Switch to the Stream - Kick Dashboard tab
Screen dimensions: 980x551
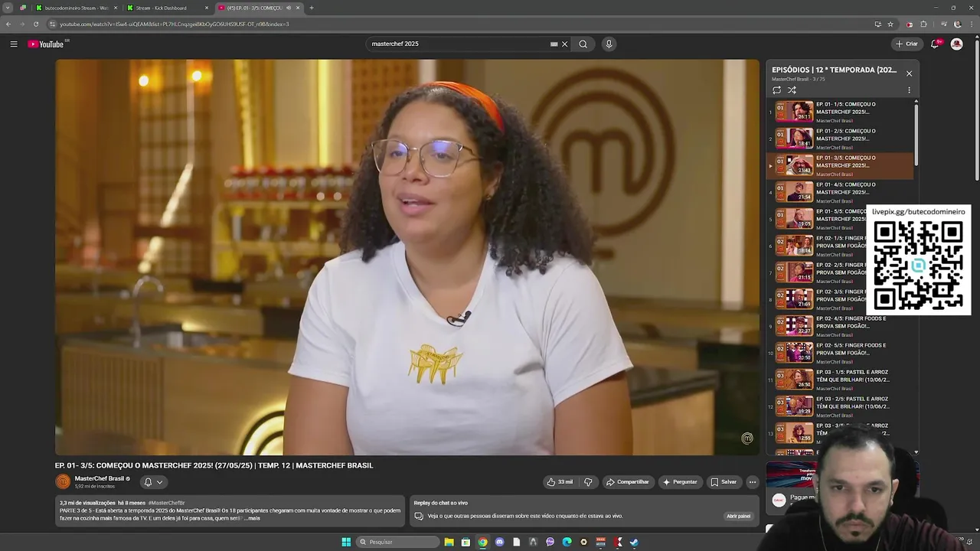click(167, 8)
